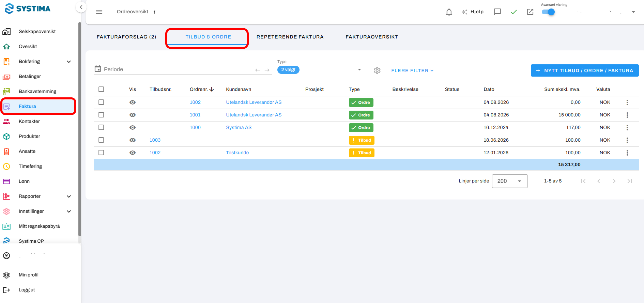Click the Betalinger payments icon
Viewport: 644px width, 303px height.
click(x=6, y=77)
